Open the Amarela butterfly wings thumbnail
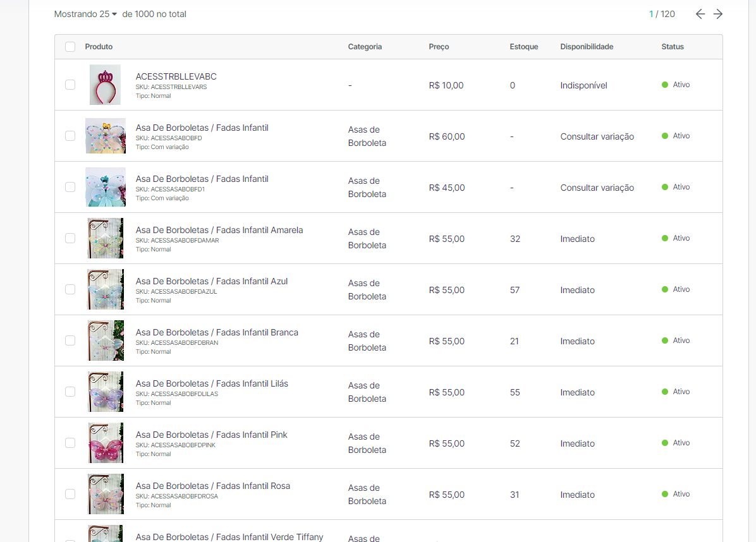 106,238
